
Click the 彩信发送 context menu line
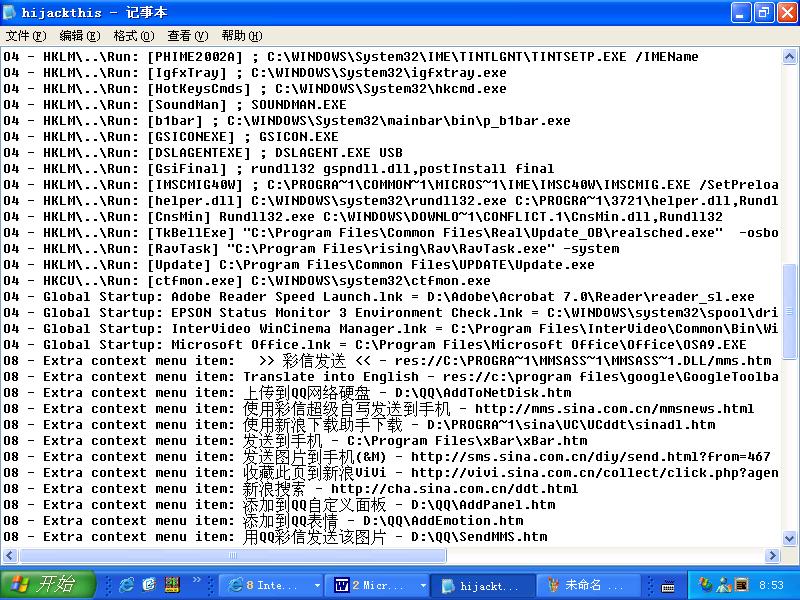(x=387, y=361)
